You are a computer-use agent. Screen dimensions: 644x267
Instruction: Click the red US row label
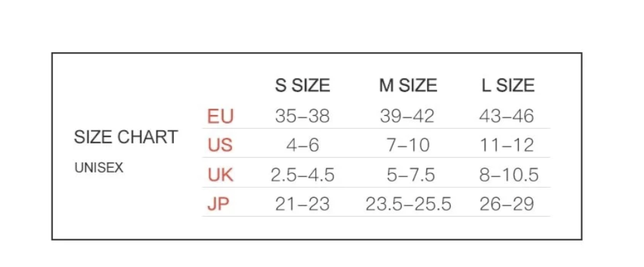point(220,145)
